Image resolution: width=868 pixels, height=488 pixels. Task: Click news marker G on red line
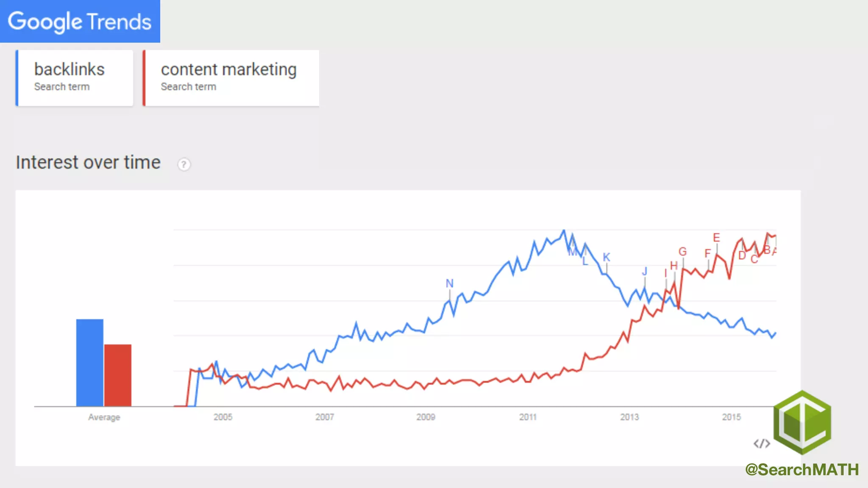tap(682, 252)
